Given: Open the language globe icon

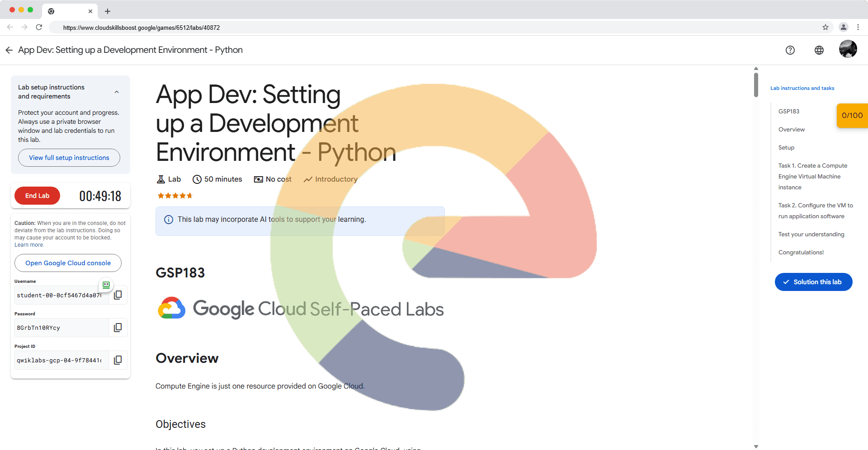Looking at the screenshot, I should (x=819, y=50).
